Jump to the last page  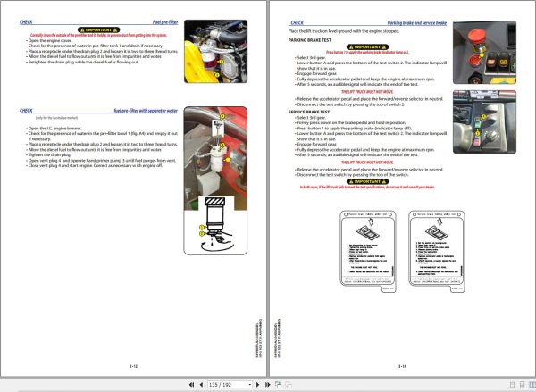click(x=268, y=385)
